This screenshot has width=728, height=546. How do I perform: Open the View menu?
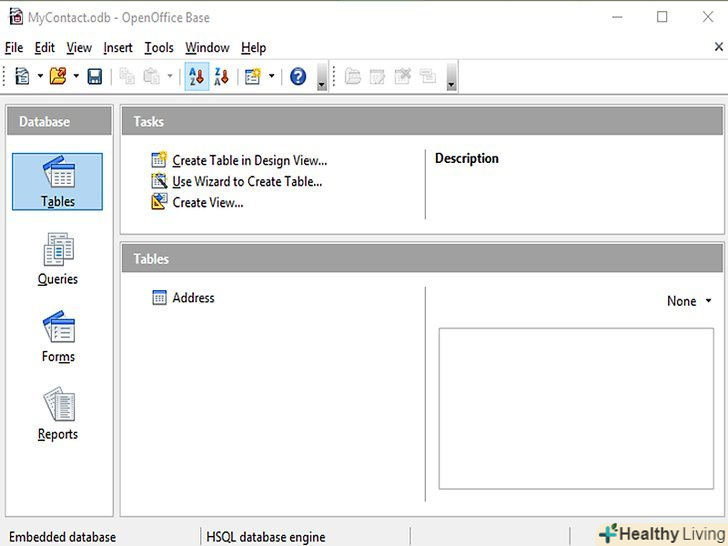[x=79, y=47]
